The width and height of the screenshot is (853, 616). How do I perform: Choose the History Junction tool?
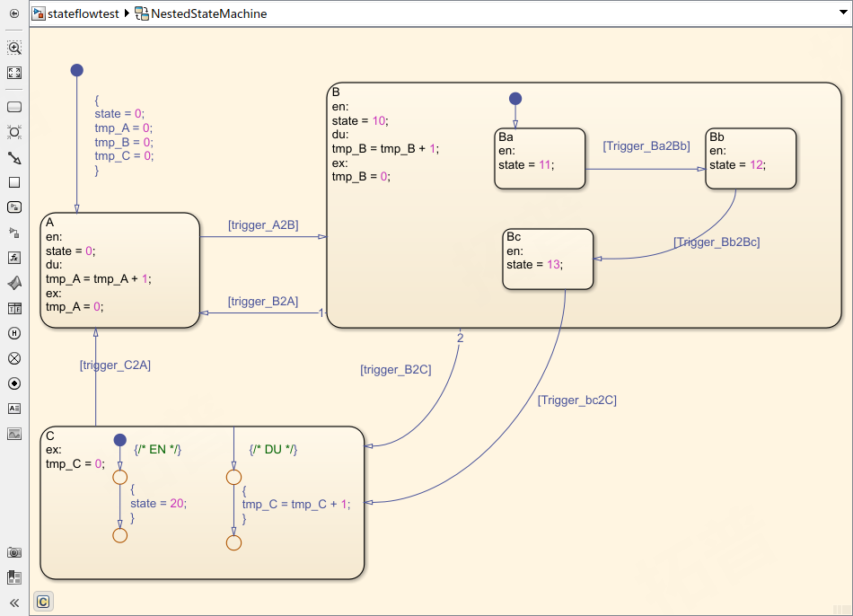(x=14, y=333)
